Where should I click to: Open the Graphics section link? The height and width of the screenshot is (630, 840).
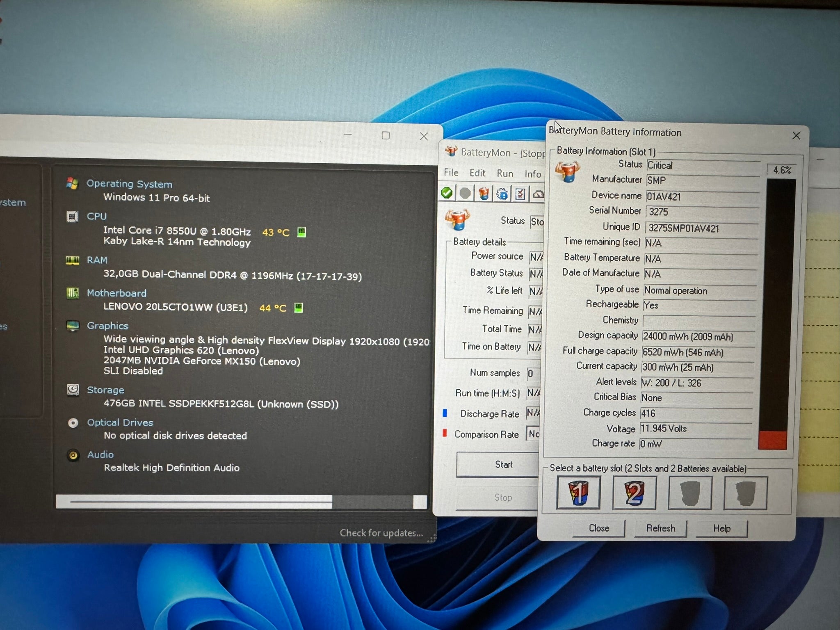click(107, 326)
